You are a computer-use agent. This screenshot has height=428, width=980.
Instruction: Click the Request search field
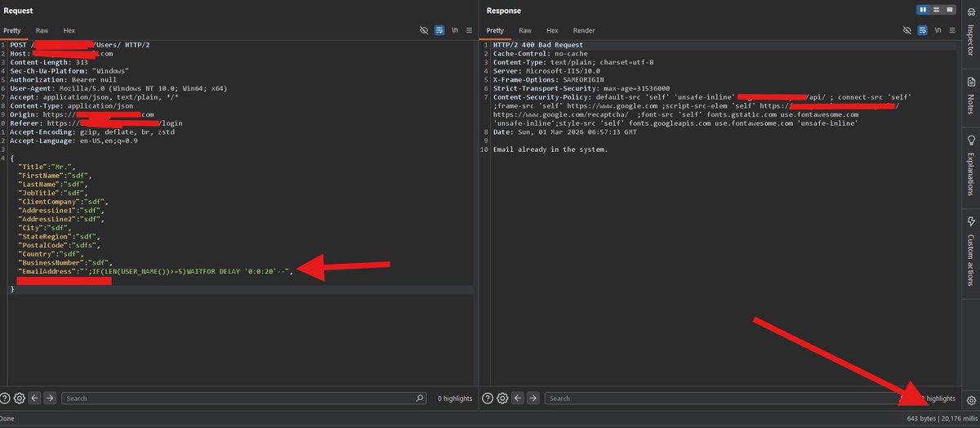[x=244, y=399]
